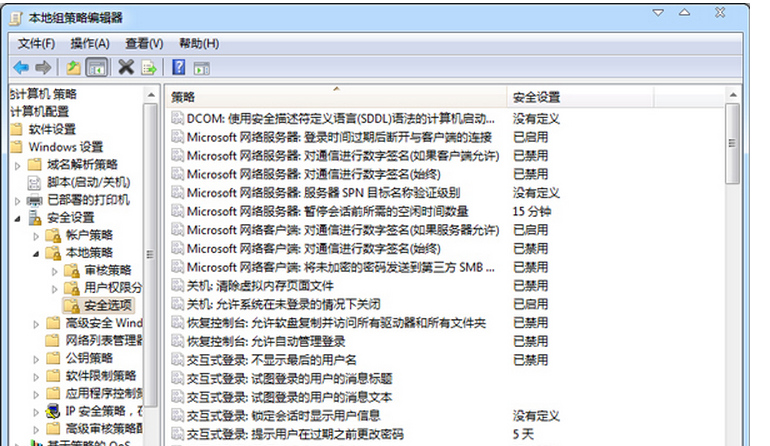
Task: Click the Export list toolbar icon
Action: [x=149, y=67]
